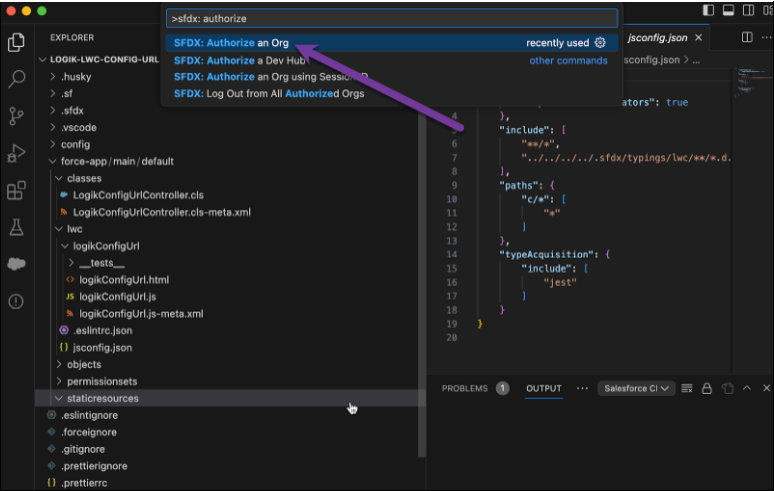Click the editor minimap
This screenshot has width=774, height=491.
click(753, 82)
